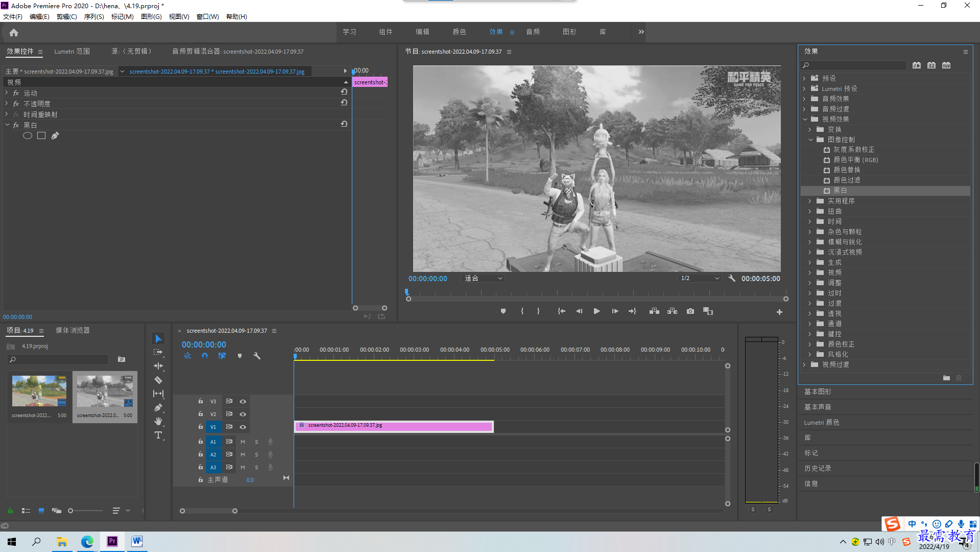Add marker in program monitor
Viewport: 980px width, 552px height.
click(503, 311)
